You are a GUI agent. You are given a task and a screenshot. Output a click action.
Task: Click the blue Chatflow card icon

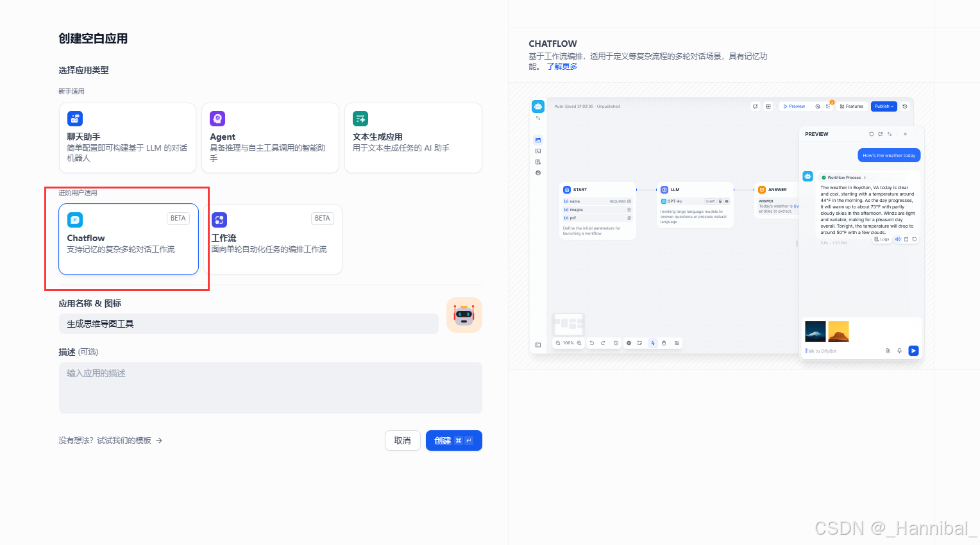[75, 220]
